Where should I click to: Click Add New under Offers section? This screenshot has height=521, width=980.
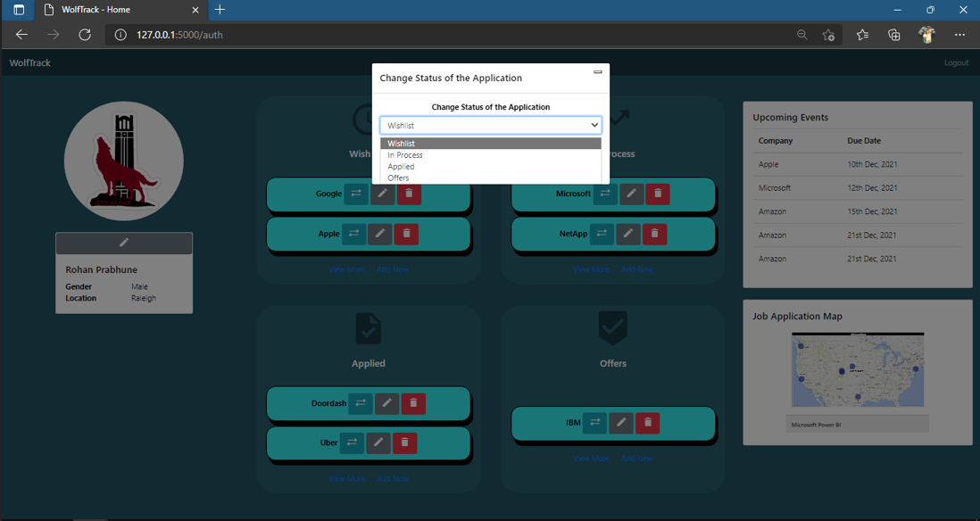[x=637, y=459]
